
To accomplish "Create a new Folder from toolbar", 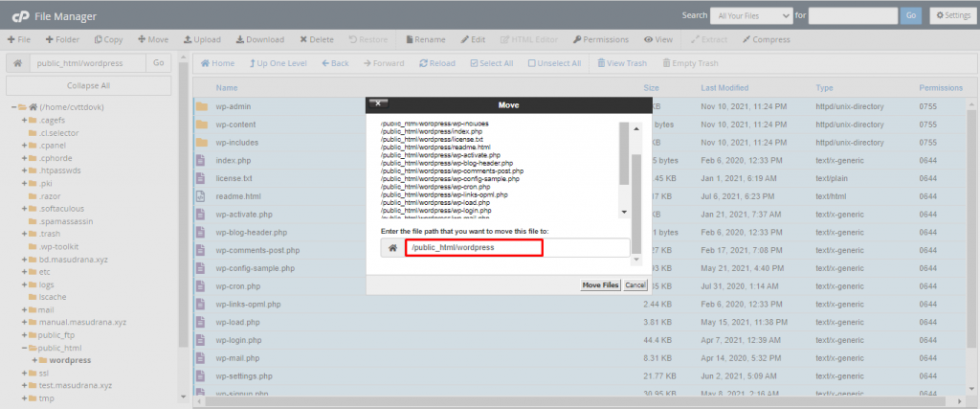I will [62, 39].
